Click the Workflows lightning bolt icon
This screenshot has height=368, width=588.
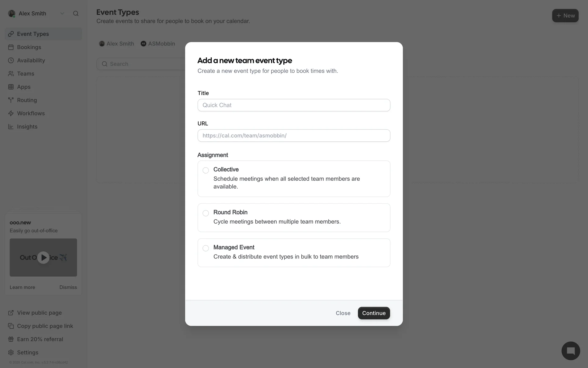coord(11,113)
